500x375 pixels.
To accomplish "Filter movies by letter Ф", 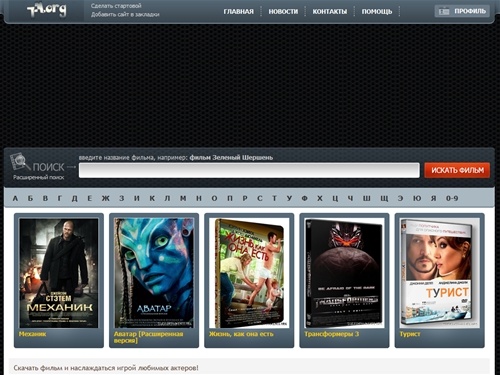I will point(304,198).
